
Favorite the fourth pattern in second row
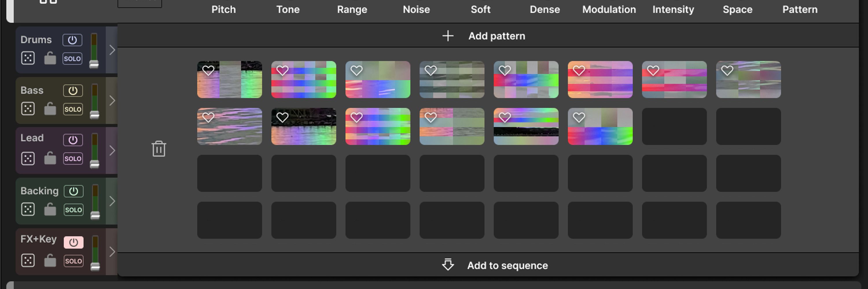(x=431, y=117)
